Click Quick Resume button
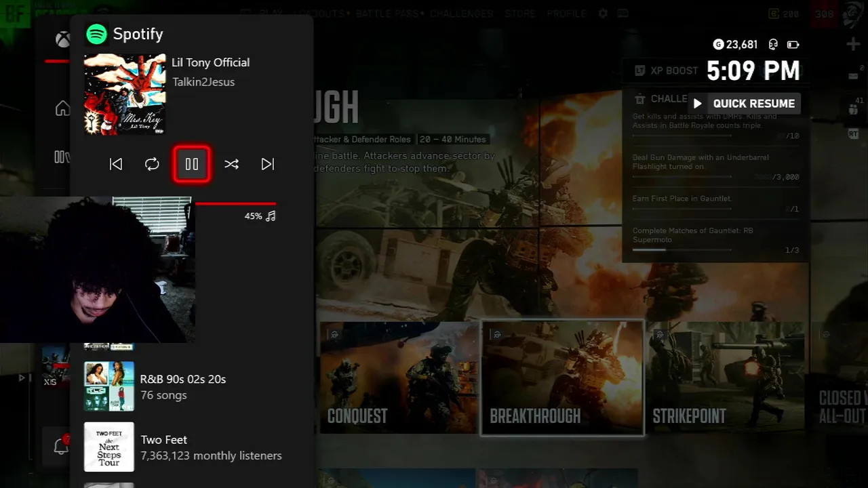The height and width of the screenshot is (488, 868). (x=745, y=104)
